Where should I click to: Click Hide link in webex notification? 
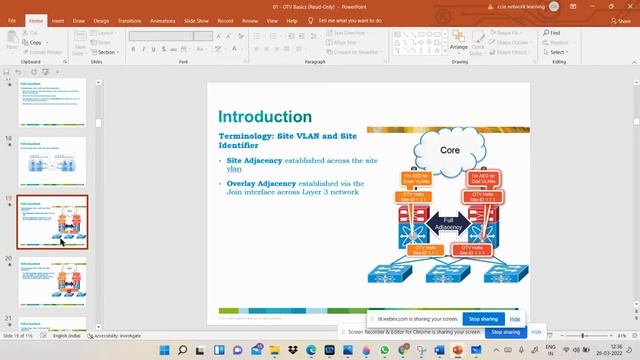point(515,319)
